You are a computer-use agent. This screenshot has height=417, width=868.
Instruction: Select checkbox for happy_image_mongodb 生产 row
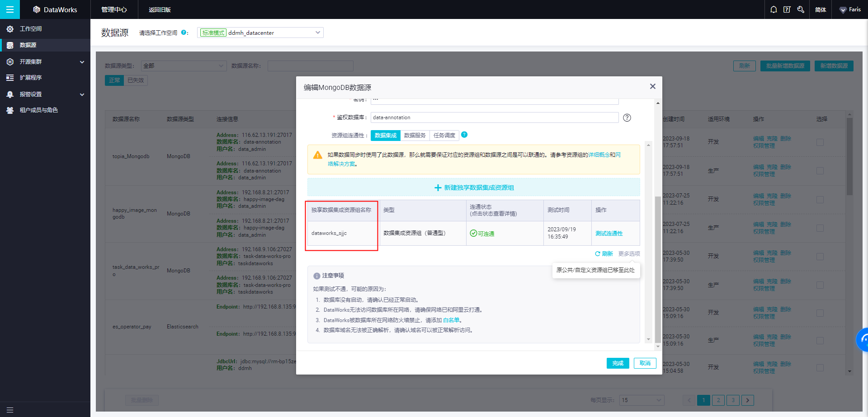click(820, 228)
